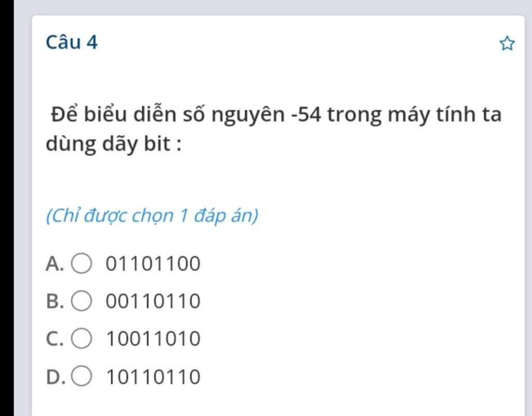
Task: Click the "A." option letter
Action: (x=55, y=264)
